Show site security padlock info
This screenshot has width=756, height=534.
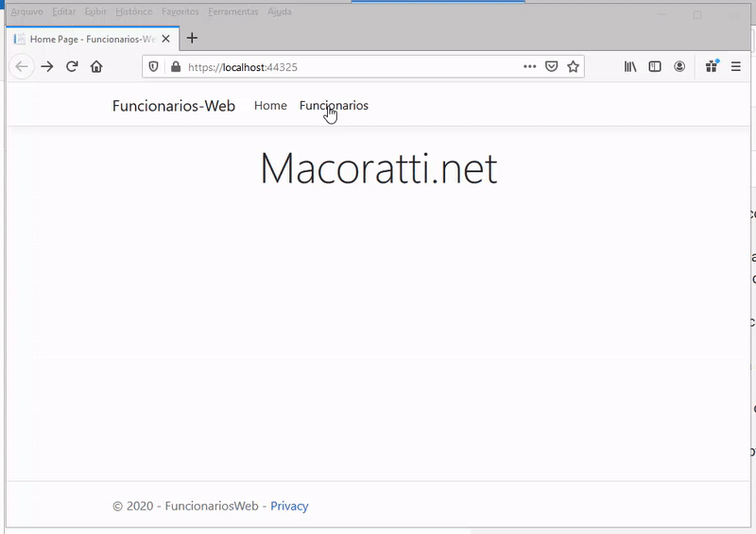point(176,66)
